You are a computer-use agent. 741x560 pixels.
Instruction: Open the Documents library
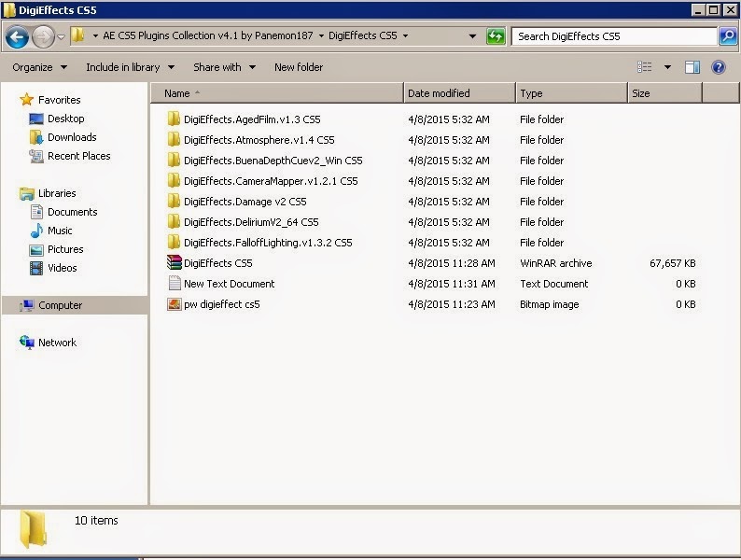72,212
